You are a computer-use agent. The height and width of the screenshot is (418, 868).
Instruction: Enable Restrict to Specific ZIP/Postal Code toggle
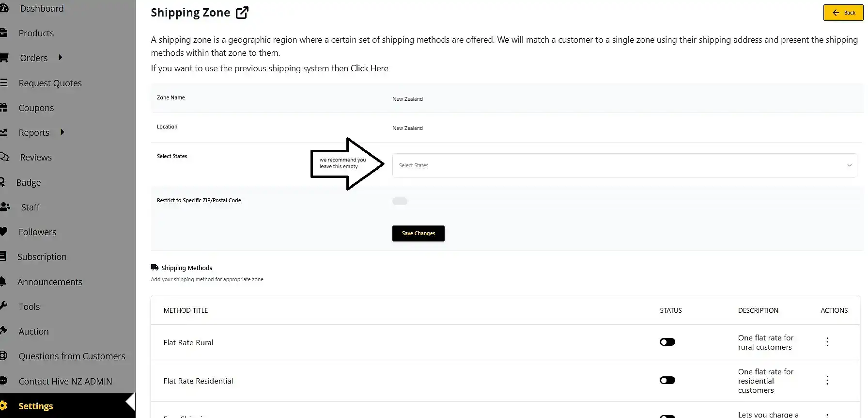400,201
